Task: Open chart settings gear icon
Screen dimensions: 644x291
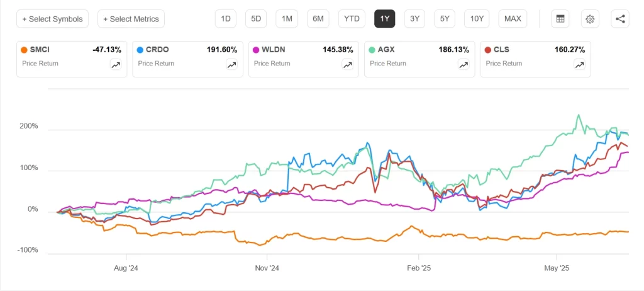Action: point(590,19)
